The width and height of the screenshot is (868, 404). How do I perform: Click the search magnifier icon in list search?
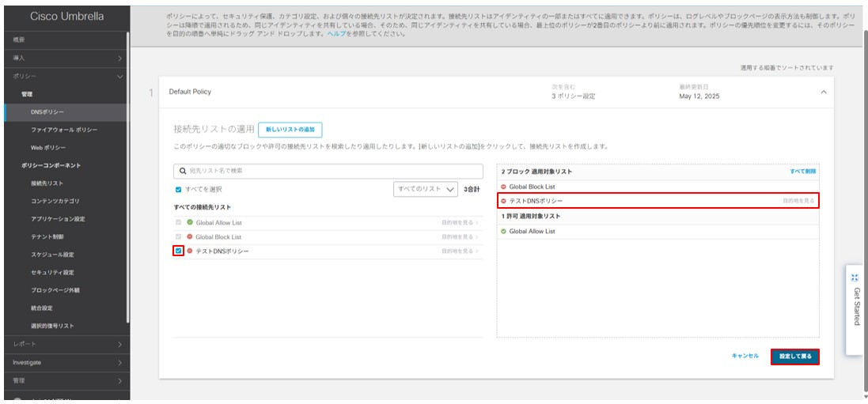point(182,171)
